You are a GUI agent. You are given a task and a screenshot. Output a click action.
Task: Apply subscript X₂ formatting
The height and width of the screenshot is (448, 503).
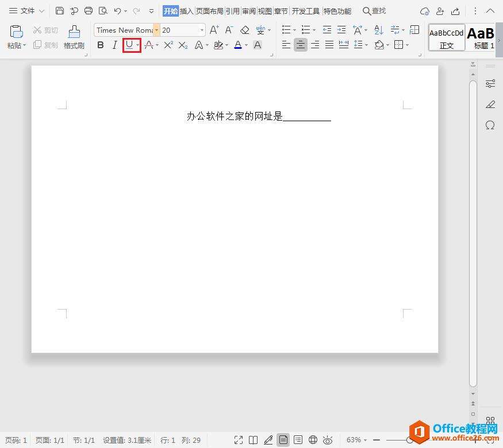183,45
